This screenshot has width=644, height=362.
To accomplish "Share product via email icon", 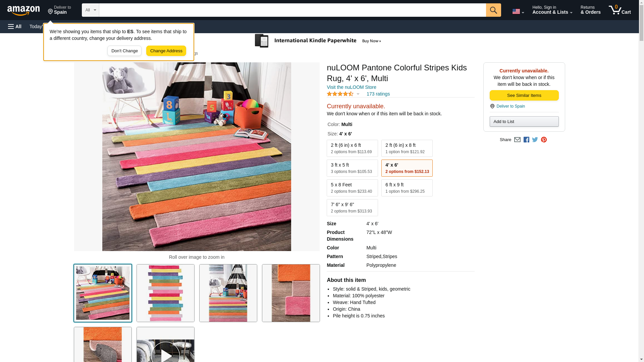I will [517, 140].
